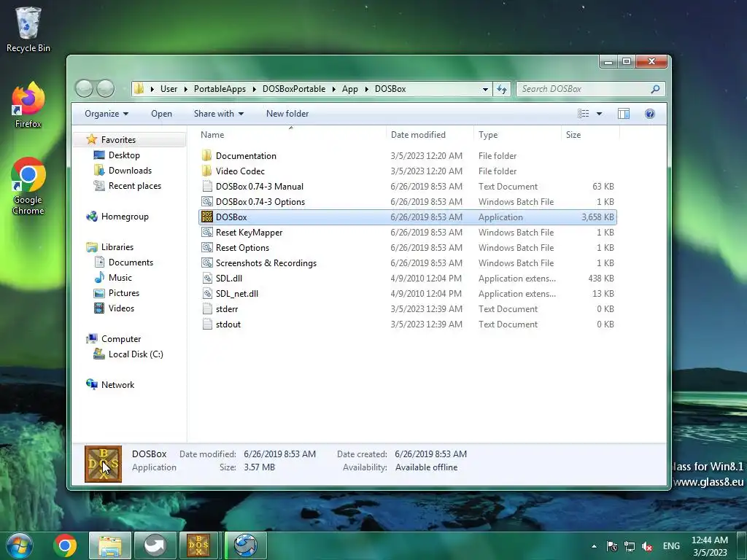This screenshot has width=747, height=560.
Task: Sort by Date modified column header
Action: [x=430, y=135]
